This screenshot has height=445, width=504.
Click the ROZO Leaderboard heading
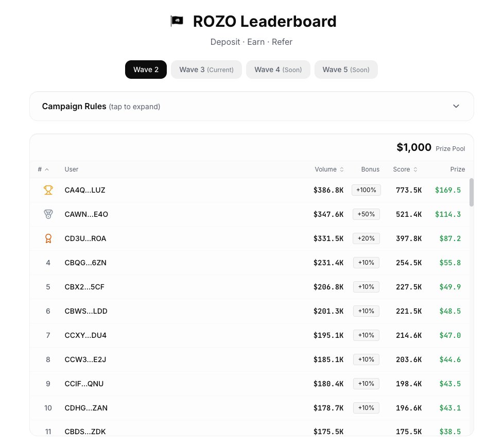pyautogui.click(x=265, y=22)
